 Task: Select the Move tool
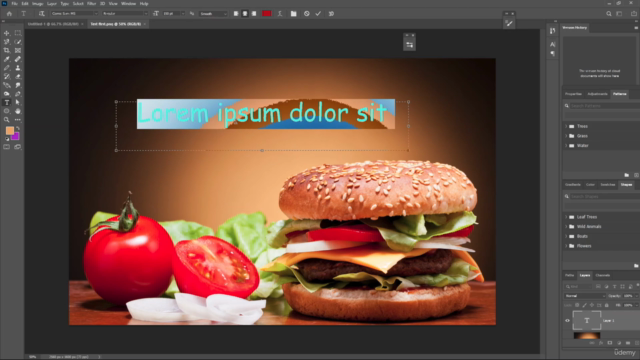[x=7, y=33]
